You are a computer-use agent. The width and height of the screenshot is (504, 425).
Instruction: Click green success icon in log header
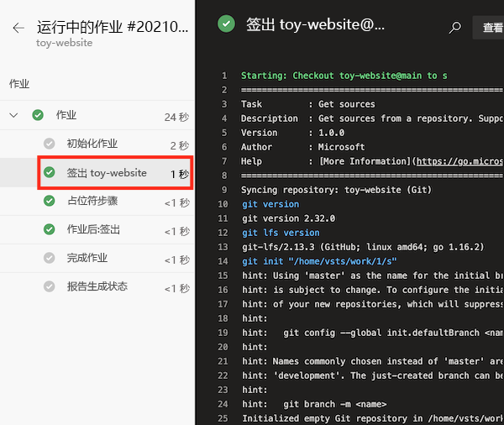(226, 24)
